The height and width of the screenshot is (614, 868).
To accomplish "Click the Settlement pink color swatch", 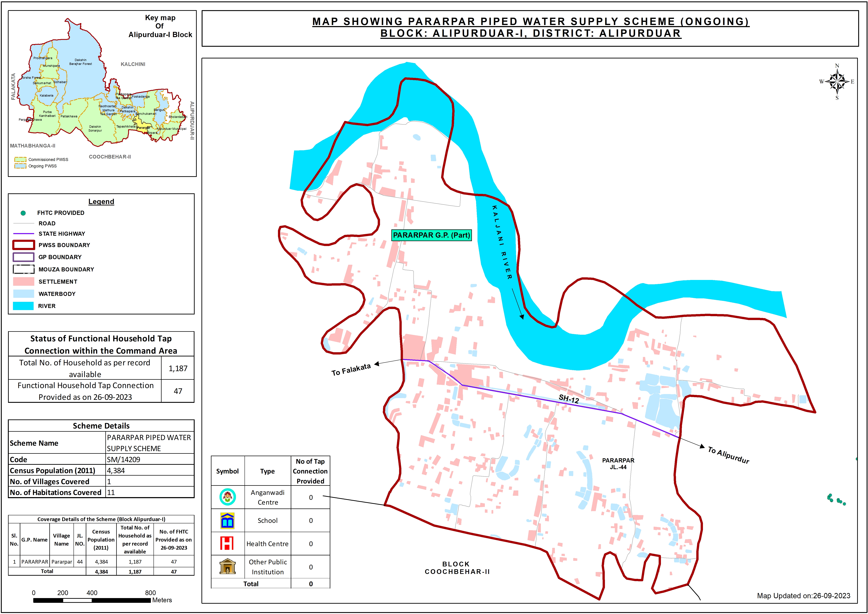I will point(23,281).
